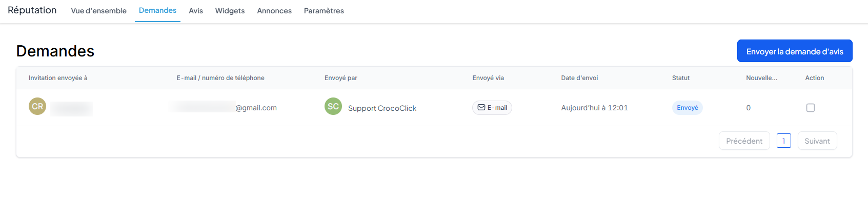Click the Réputation title
This screenshot has height=216, width=868.
(x=32, y=10)
